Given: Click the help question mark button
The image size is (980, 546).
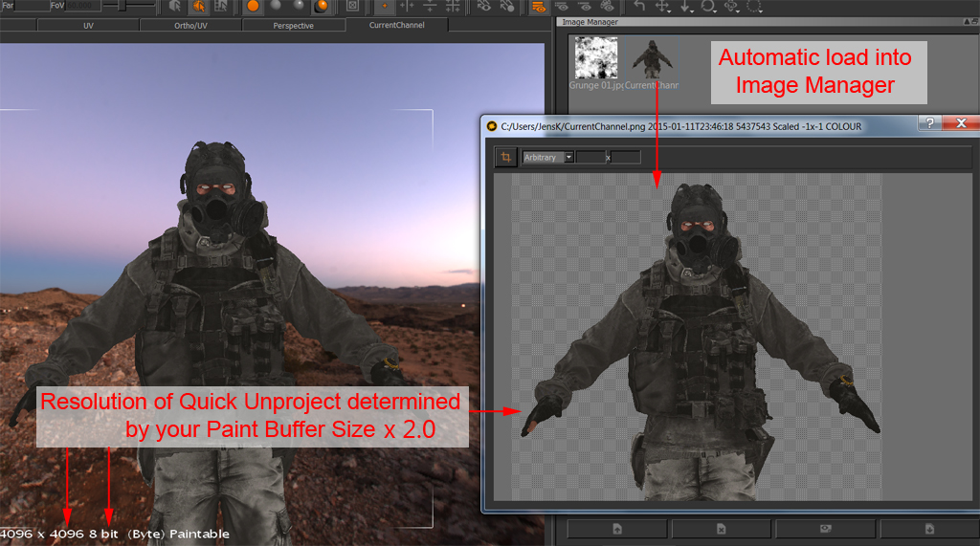Looking at the screenshot, I should [927, 123].
